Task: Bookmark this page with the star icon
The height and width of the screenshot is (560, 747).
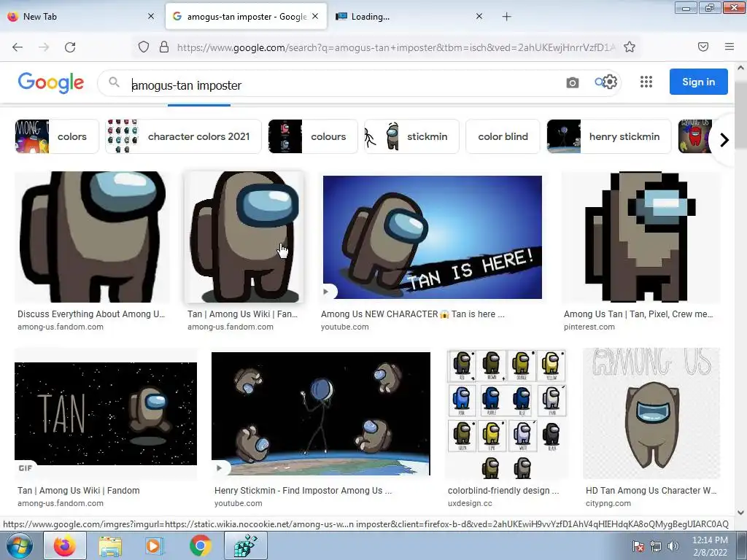Action: (630, 47)
